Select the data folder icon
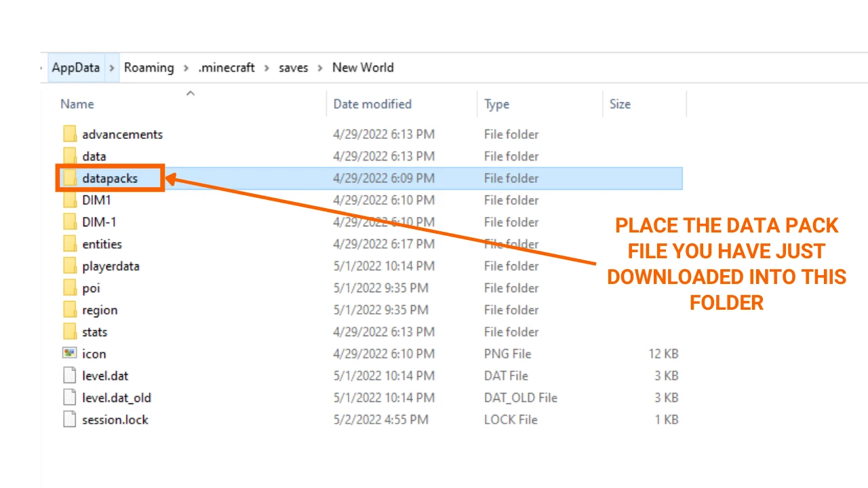Viewport: 868px width, 488px height. pos(69,156)
